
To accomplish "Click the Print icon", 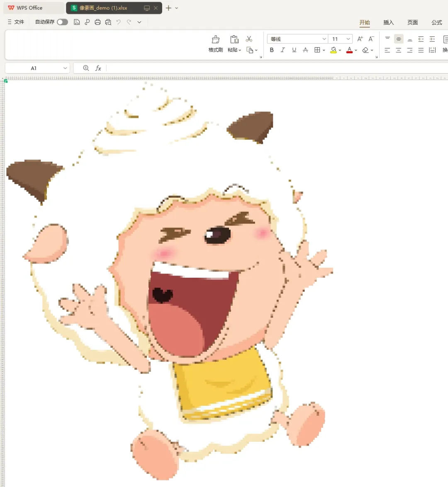I will (97, 22).
